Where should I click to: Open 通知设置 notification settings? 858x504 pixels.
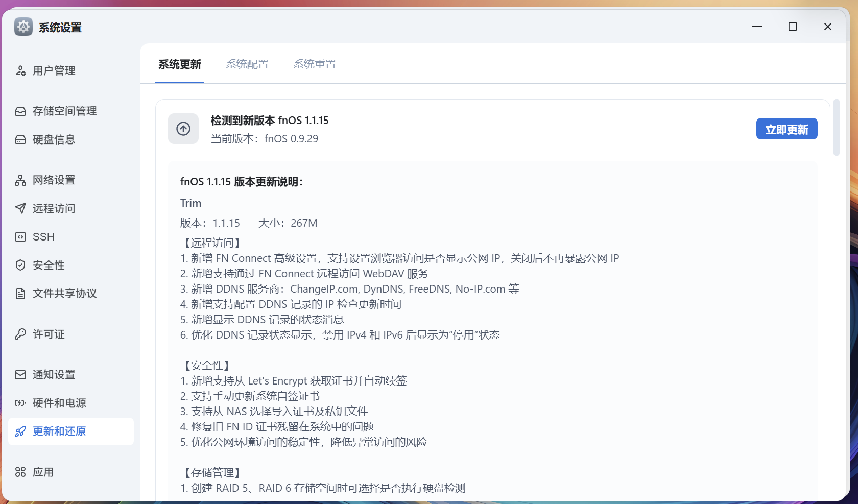pos(54,374)
